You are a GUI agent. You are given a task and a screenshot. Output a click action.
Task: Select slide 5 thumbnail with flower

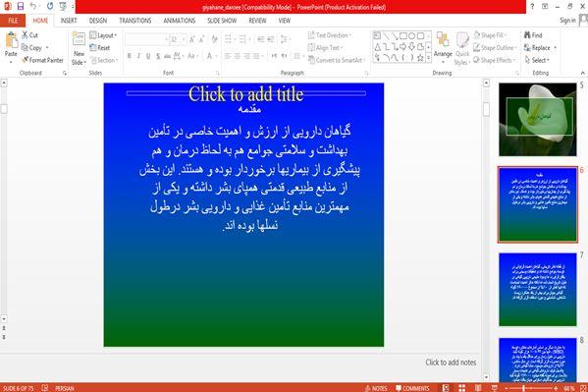[x=537, y=120]
